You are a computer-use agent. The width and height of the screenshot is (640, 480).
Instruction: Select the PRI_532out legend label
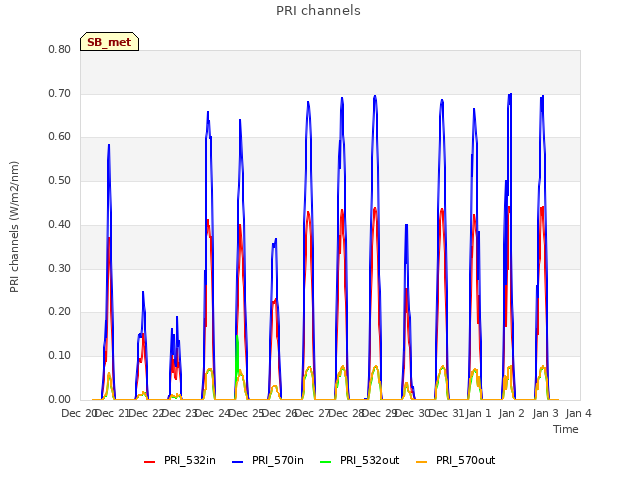(x=369, y=460)
